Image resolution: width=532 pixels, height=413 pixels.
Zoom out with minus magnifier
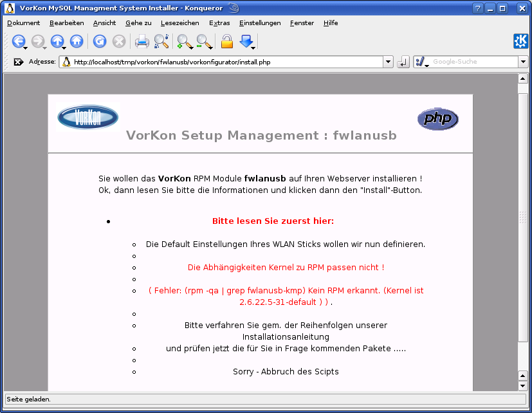[203, 41]
